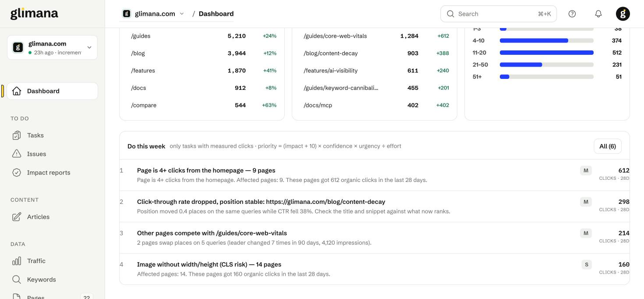
Task: Click the /blog section row
Action: (x=202, y=53)
